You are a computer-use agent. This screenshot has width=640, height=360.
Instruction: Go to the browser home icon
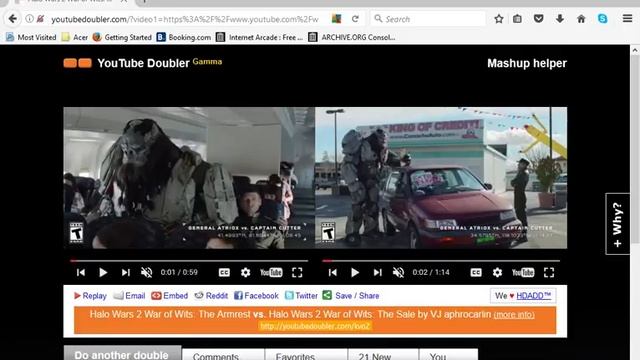pyautogui.click(x=581, y=19)
